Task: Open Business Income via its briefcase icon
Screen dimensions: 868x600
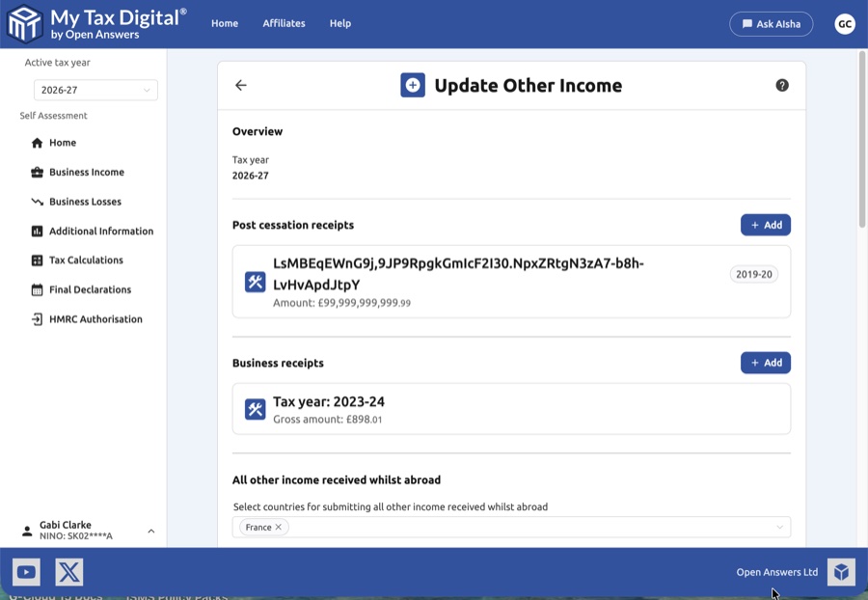Action: point(36,172)
